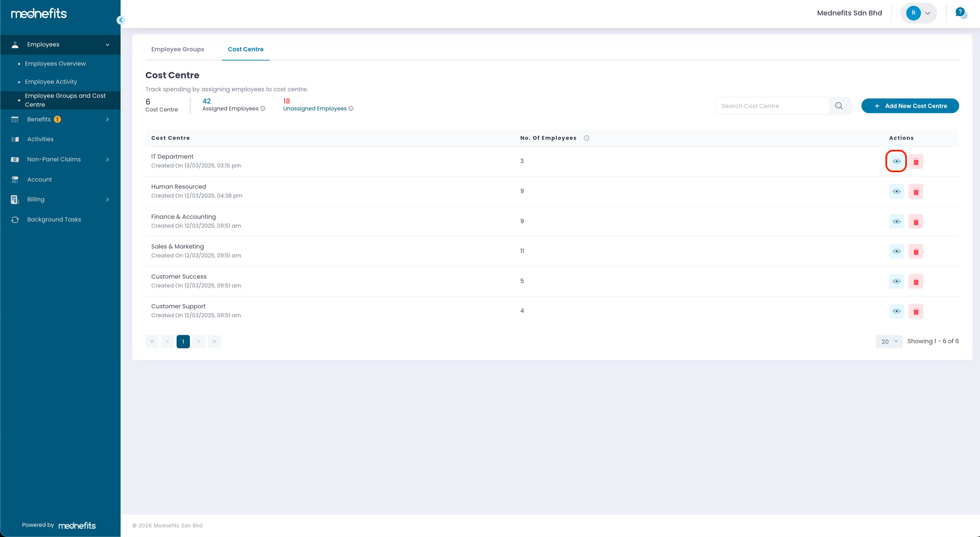Open the help chat icon
This screenshot has height=537, width=980.
click(x=961, y=13)
